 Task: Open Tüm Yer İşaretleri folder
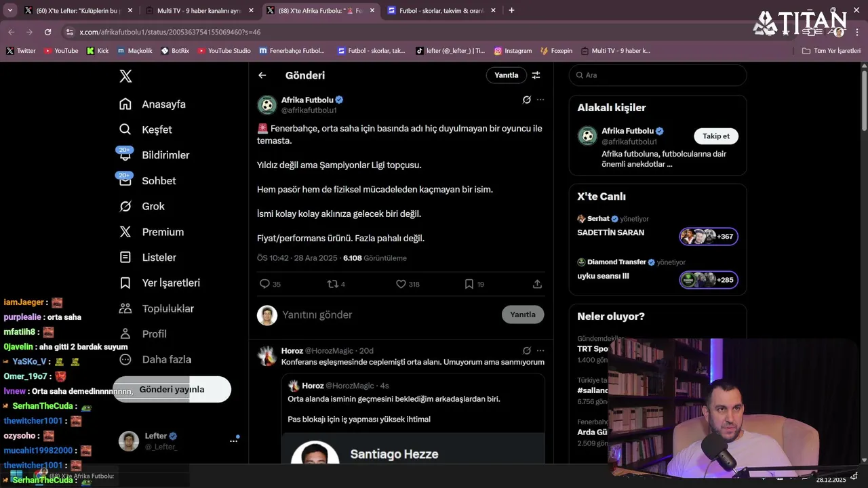coord(831,51)
